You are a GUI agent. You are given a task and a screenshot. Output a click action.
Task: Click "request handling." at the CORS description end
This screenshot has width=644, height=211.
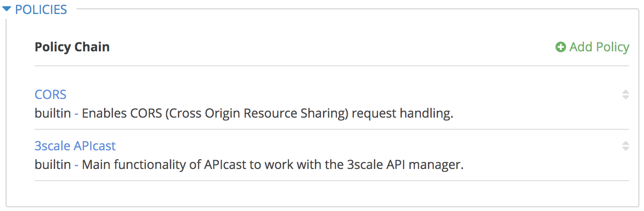(402, 114)
